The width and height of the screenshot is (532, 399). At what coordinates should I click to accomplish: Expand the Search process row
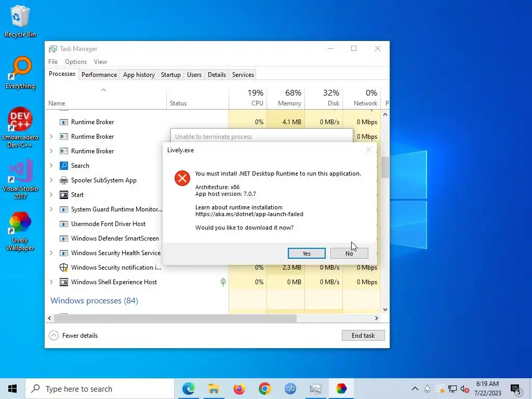click(51, 166)
